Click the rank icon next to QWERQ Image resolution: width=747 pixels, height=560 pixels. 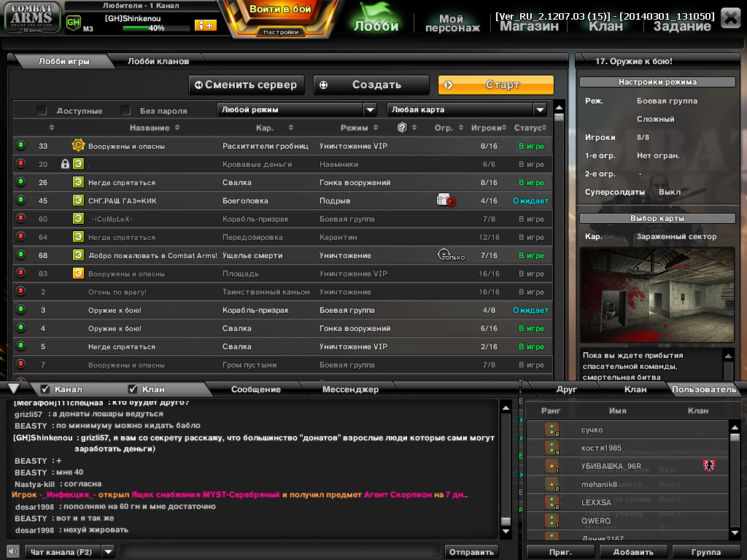[551, 521]
